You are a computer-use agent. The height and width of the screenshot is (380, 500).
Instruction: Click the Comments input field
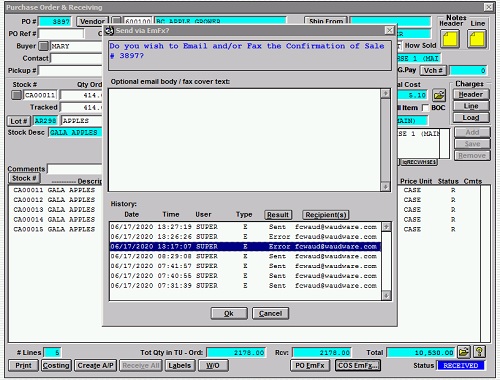click(75, 169)
